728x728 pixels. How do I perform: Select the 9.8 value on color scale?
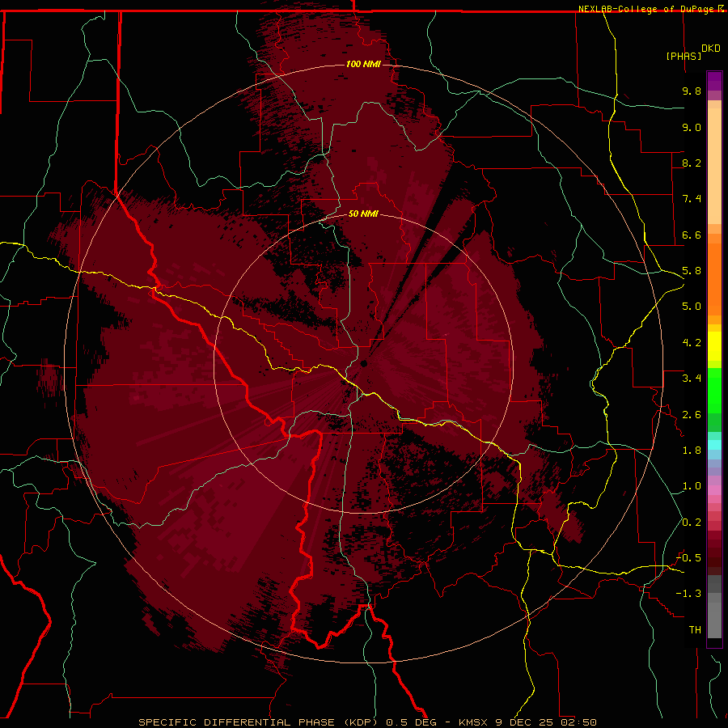click(x=692, y=91)
